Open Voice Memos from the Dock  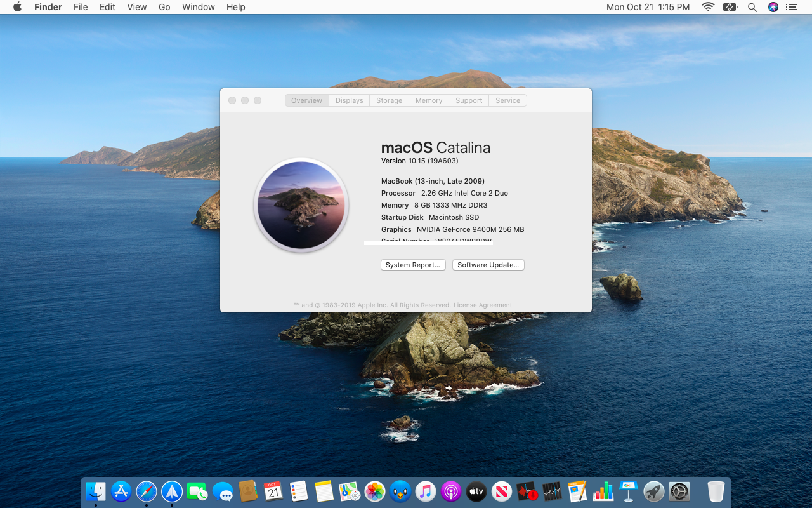(527, 491)
